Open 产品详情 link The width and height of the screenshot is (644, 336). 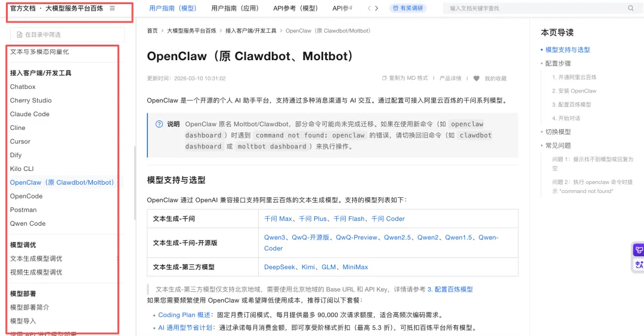tap(450, 78)
